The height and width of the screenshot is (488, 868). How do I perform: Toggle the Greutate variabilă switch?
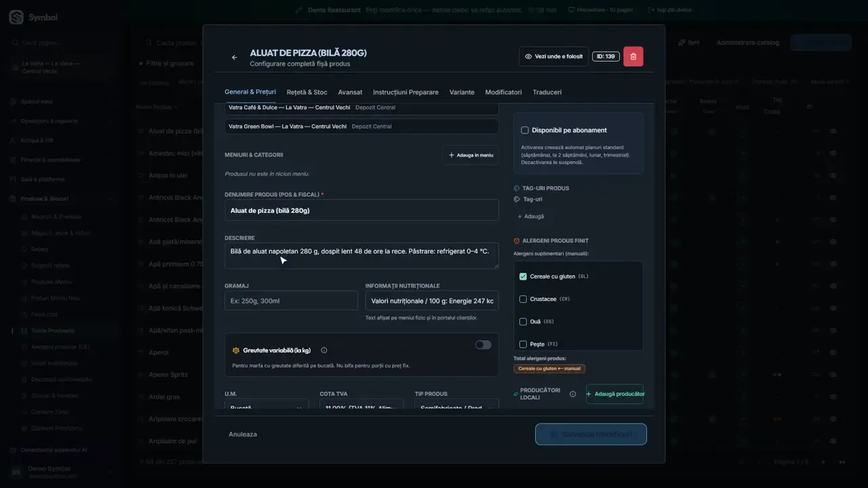483,345
